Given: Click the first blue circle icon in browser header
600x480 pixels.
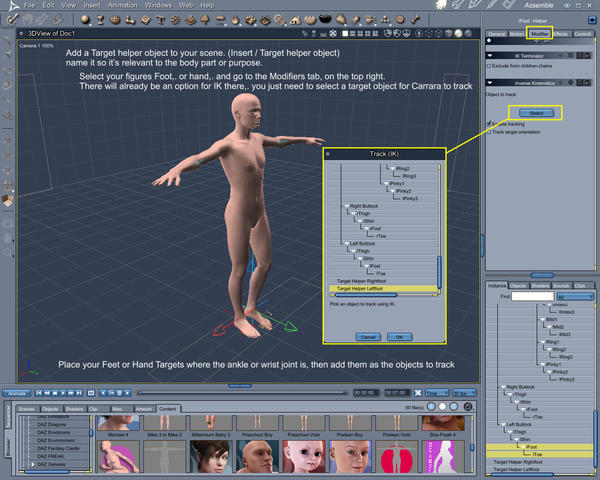Looking at the screenshot, I should (431, 407).
